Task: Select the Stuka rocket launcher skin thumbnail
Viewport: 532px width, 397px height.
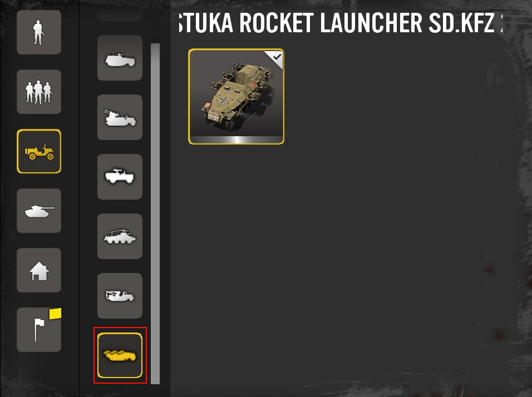Action: (x=236, y=96)
